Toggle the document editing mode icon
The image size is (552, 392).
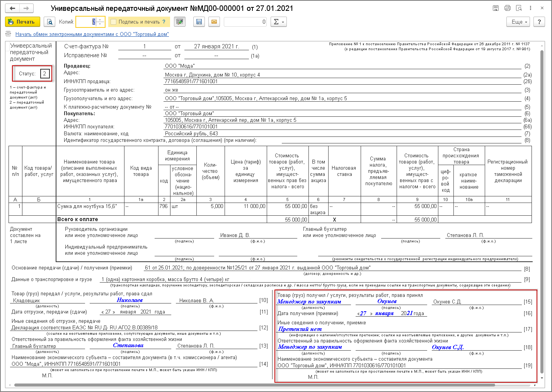(179, 22)
